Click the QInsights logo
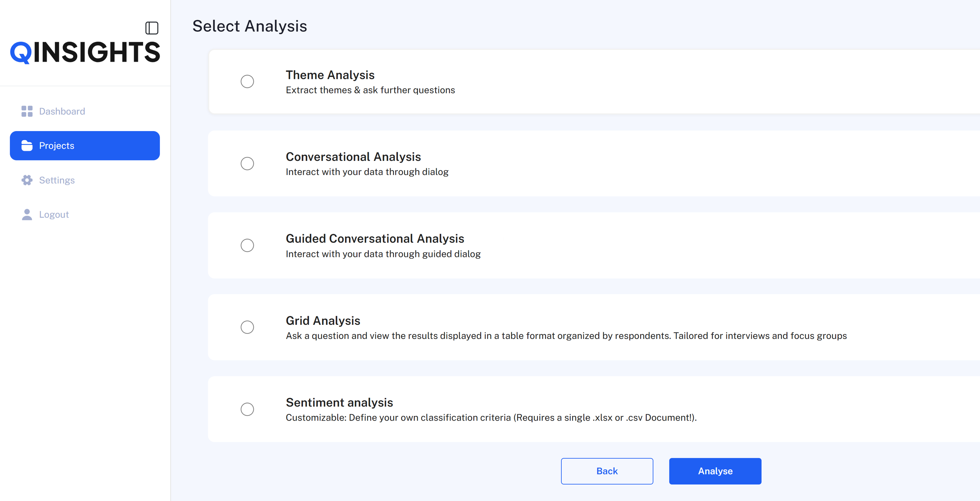 [x=85, y=53]
